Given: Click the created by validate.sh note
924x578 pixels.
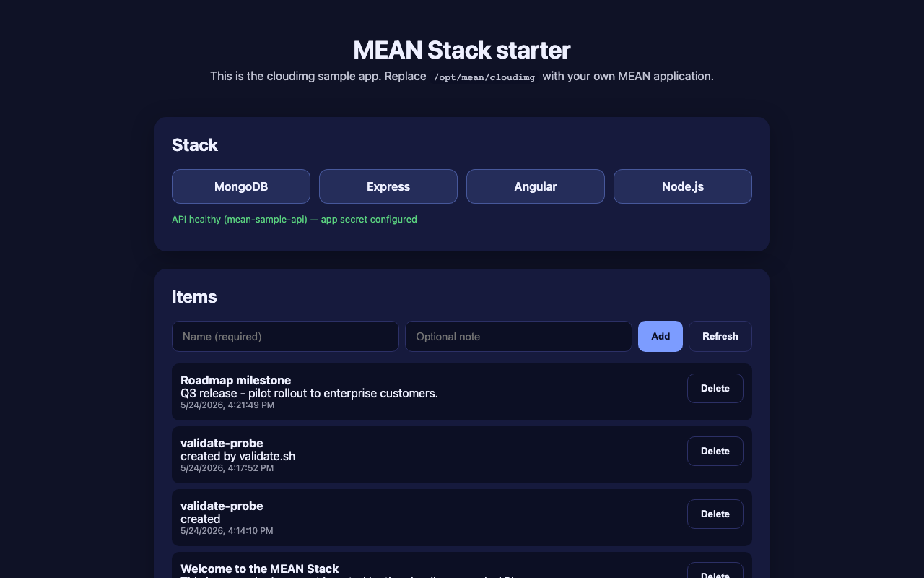Looking at the screenshot, I should click(x=237, y=456).
